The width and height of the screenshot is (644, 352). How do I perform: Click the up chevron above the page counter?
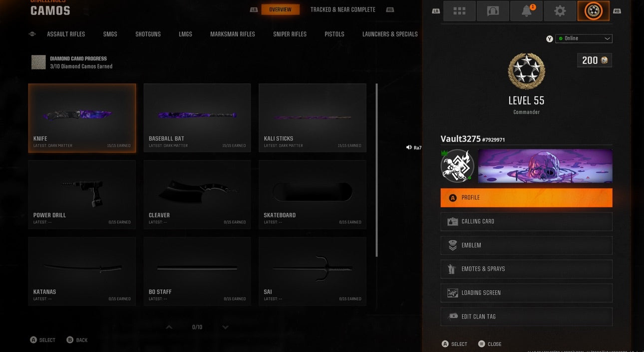[169, 327]
